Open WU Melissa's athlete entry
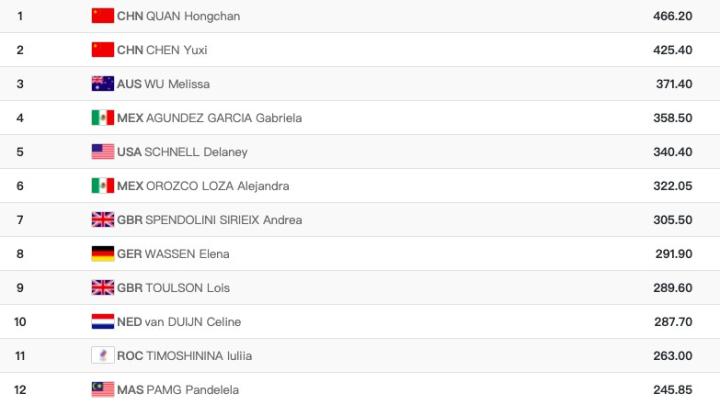Viewport: 720px width, 405px height. [178, 84]
